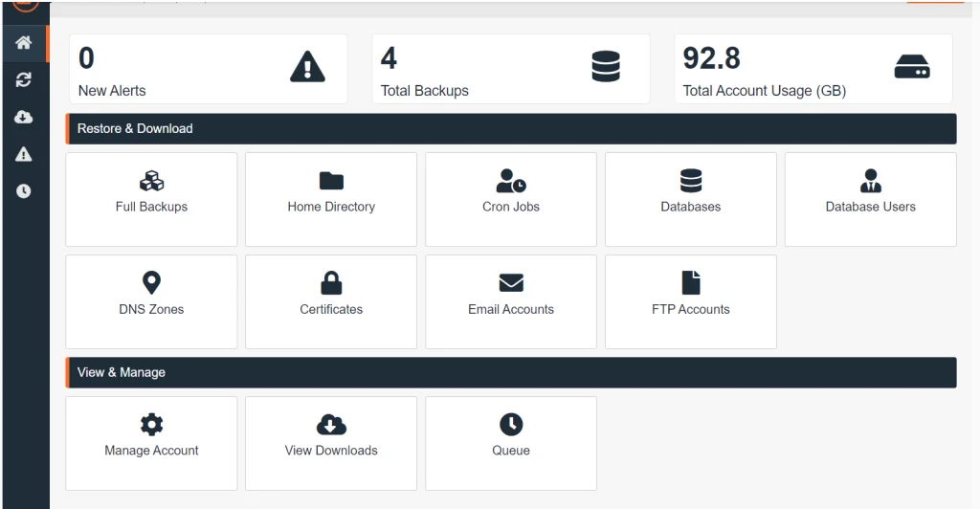Click the Total Backups label
This screenshot has height=509, width=980.
tap(424, 91)
